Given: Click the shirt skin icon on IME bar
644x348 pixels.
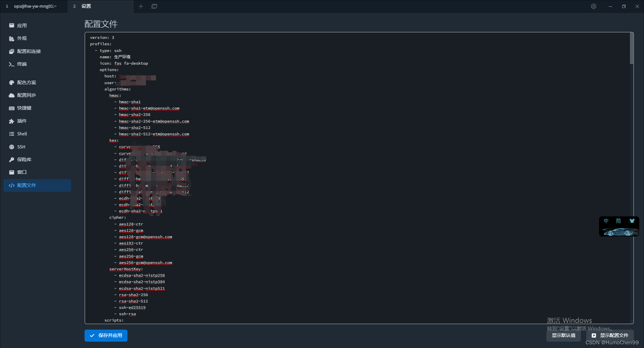Looking at the screenshot, I should click(x=632, y=221).
